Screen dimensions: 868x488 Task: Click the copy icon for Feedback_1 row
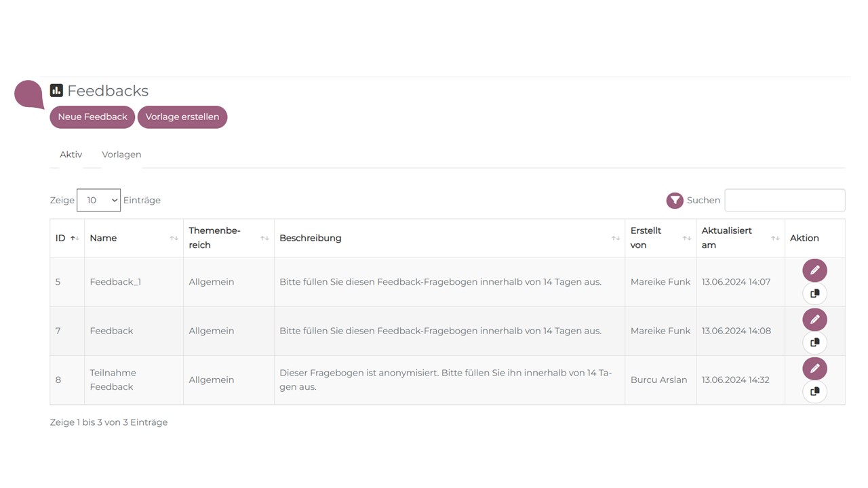click(814, 293)
